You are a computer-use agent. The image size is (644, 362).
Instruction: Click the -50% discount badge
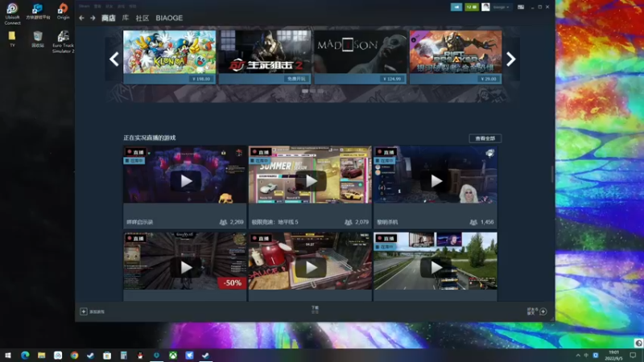(x=232, y=283)
